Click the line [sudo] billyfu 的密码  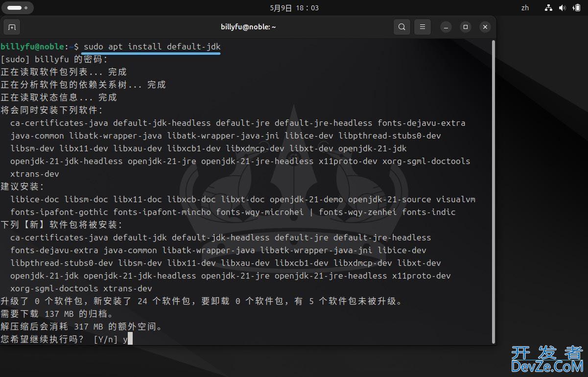click(54, 59)
